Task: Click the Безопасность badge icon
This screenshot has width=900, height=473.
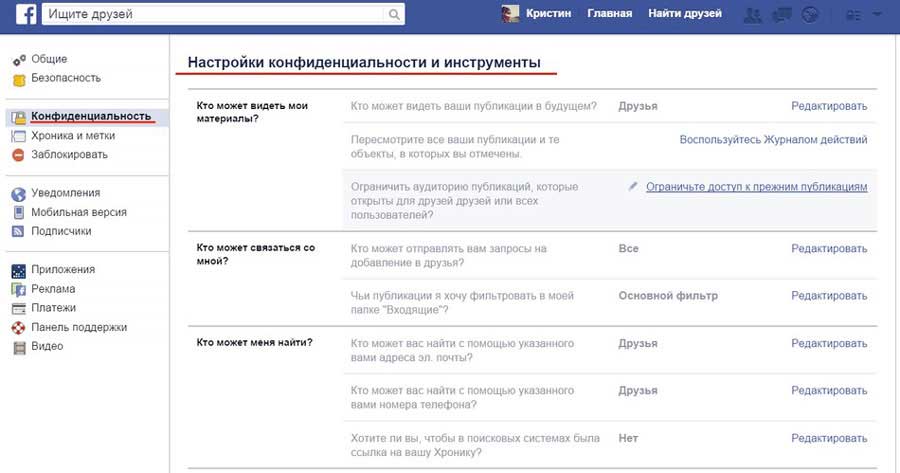Action: coord(19,80)
